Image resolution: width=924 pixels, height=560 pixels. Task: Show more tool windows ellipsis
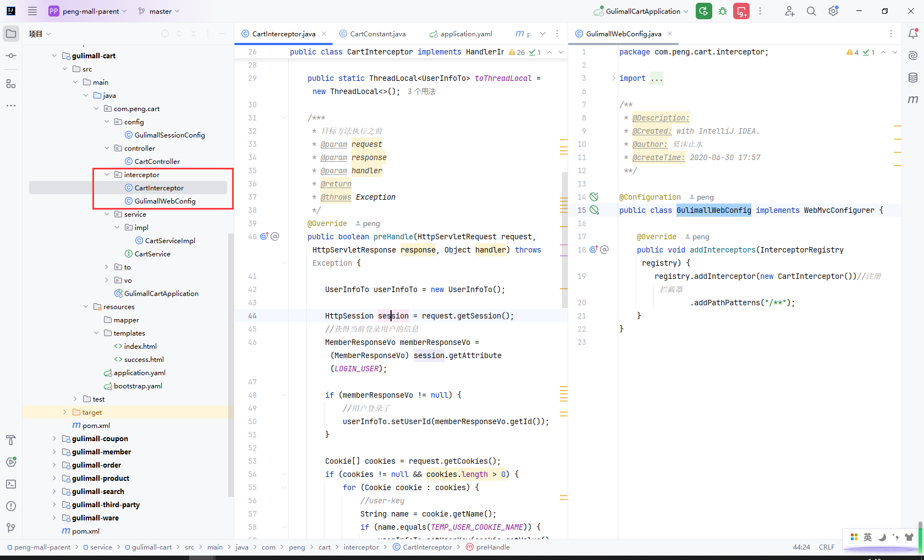pos(11,106)
